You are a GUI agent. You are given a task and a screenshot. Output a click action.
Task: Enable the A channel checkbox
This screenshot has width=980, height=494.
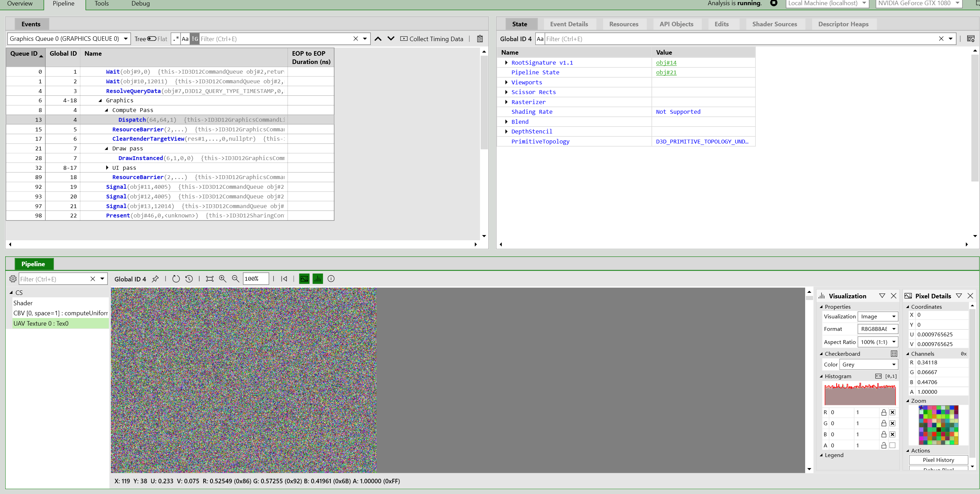pos(893,445)
